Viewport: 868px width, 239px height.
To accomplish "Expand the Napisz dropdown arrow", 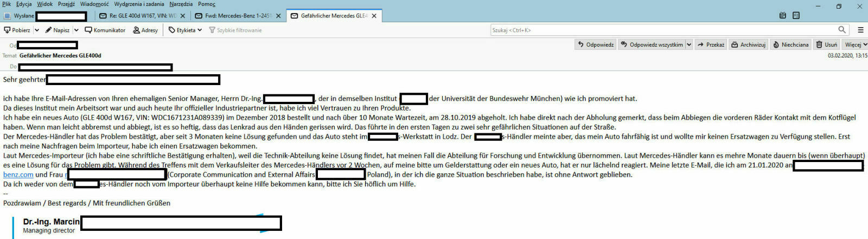I will coord(76,30).
